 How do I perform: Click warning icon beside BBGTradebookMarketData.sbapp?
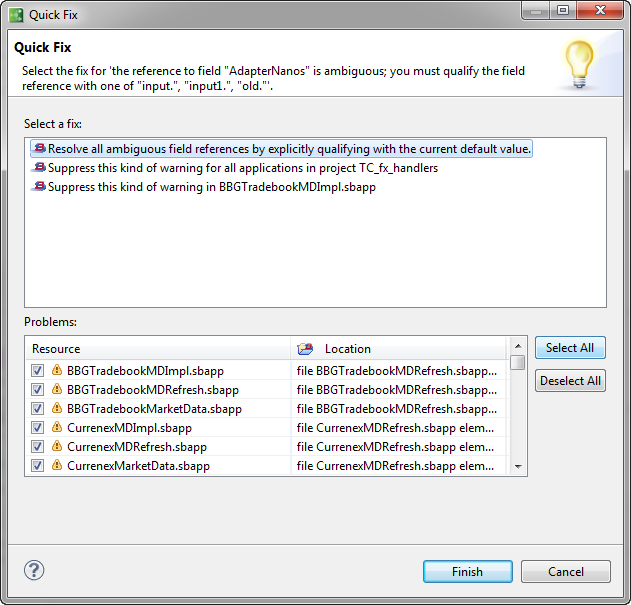[57, 408]
